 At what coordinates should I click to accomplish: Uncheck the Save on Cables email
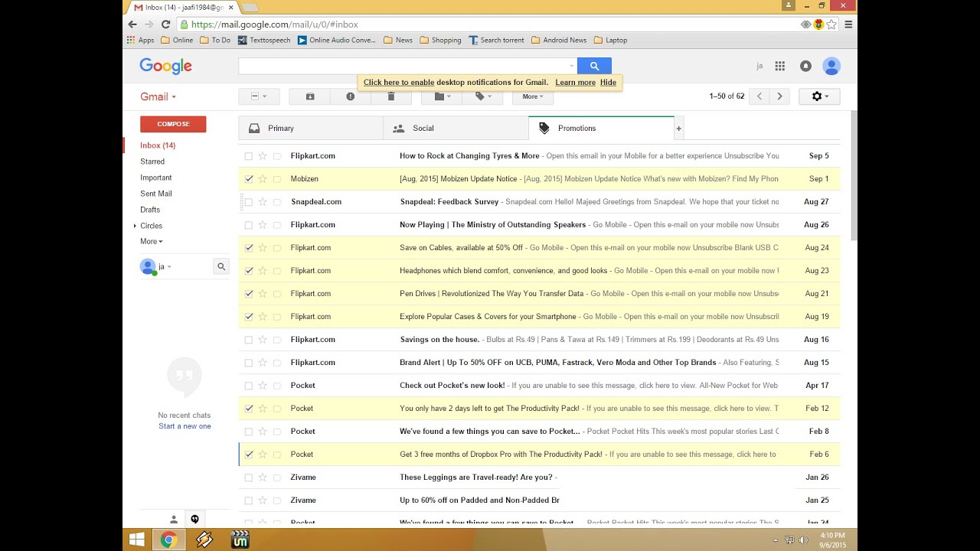pyautogui.click(x=248, y=248)
